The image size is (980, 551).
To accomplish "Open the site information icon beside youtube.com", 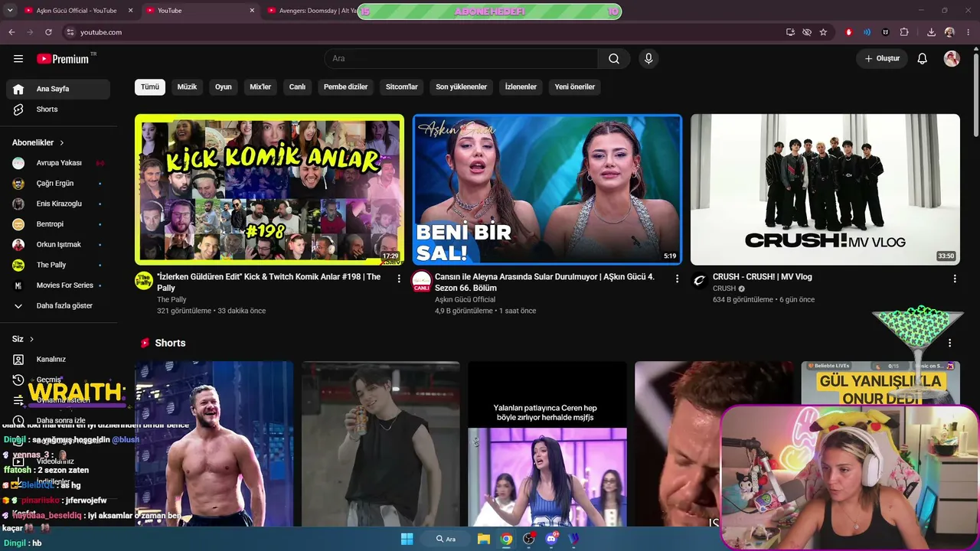I will tap(70, 32).
